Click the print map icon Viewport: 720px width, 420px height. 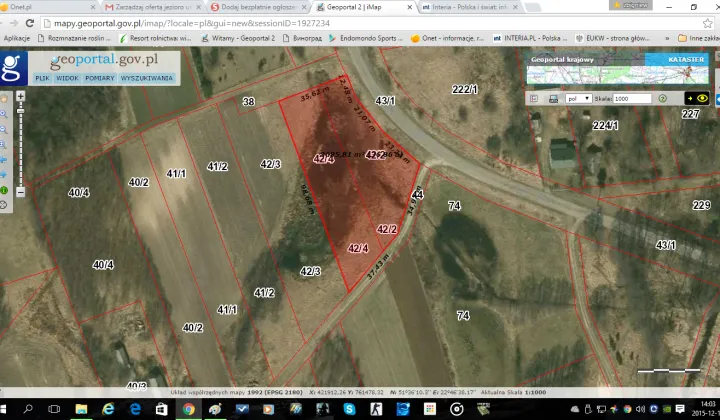553,99
